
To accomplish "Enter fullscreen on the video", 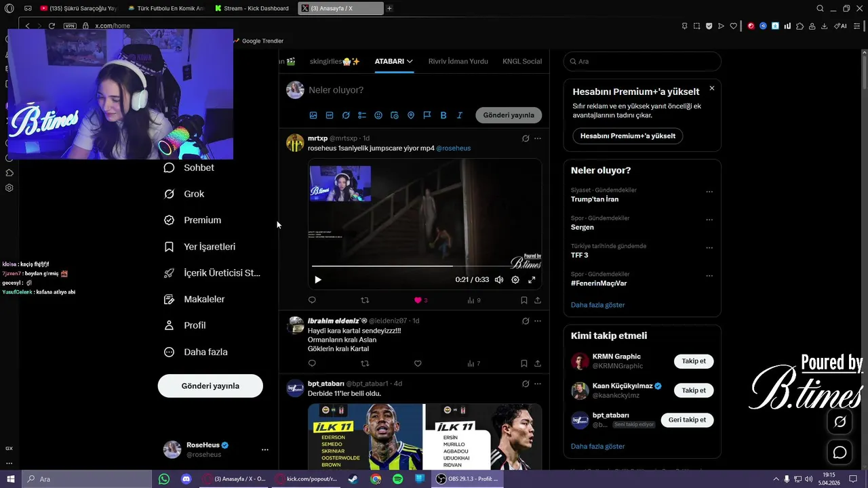I will [532, 279].
